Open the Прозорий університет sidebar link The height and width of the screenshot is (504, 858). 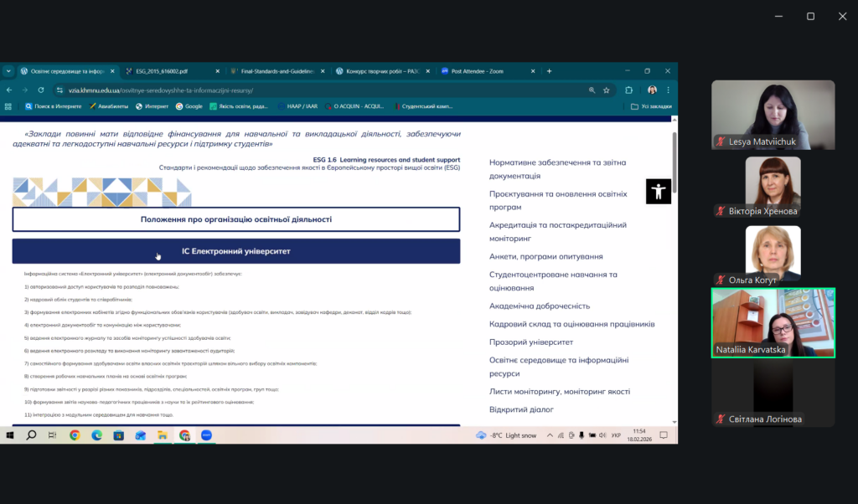[531, 342]
